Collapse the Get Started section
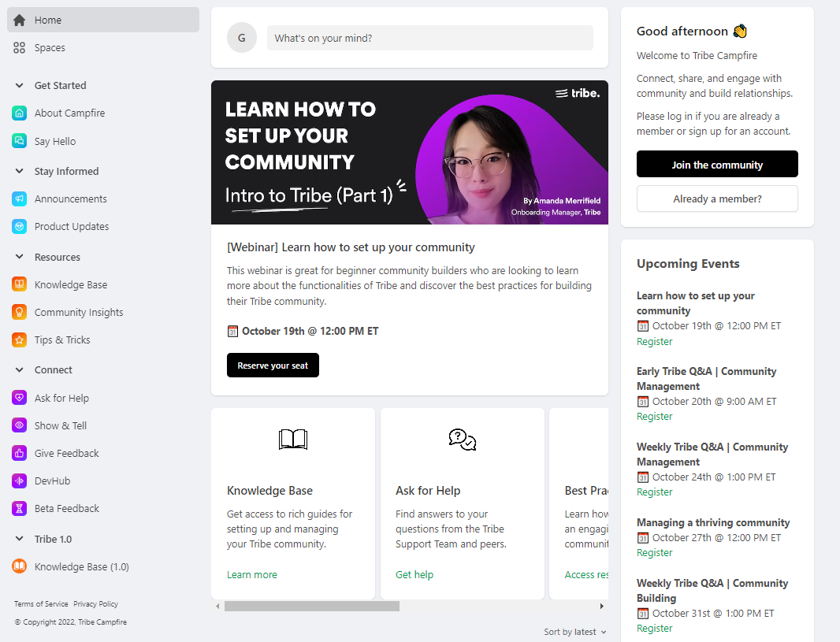This screenshot has width=840, height=642. tap(19, 85)
